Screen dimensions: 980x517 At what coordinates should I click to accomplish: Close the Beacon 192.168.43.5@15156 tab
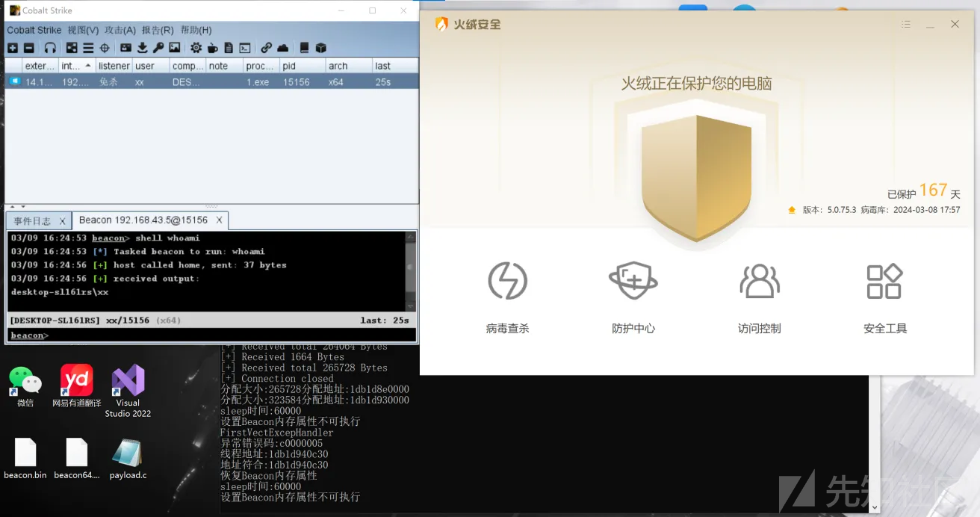(x=219, y=220)
